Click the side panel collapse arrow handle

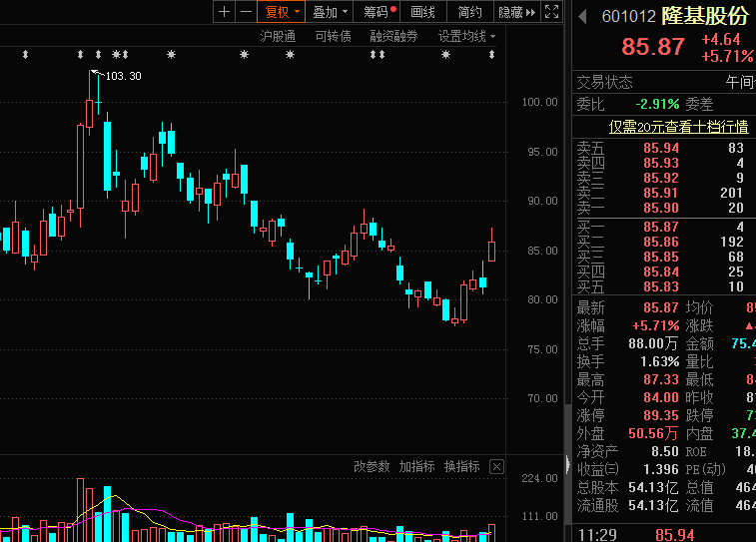pyautogui.click(x=568, y=466)
